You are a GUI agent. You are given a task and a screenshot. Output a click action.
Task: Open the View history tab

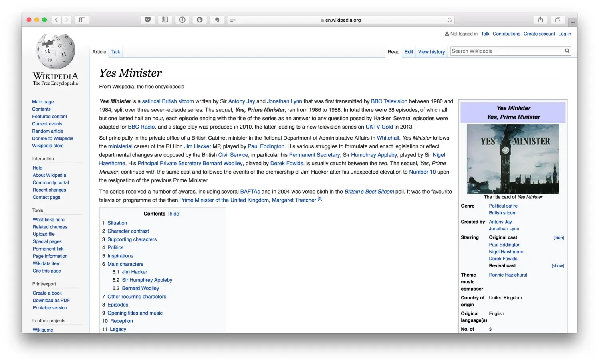(x=431, y=52)
